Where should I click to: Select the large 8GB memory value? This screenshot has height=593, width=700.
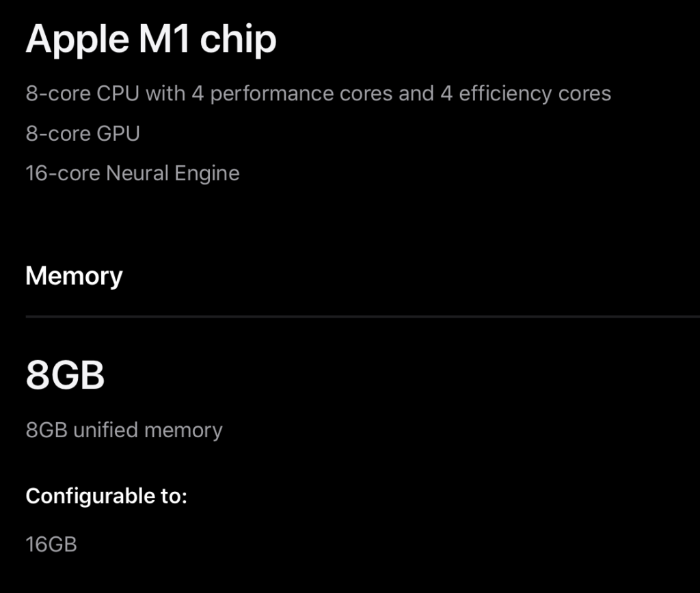65,375
